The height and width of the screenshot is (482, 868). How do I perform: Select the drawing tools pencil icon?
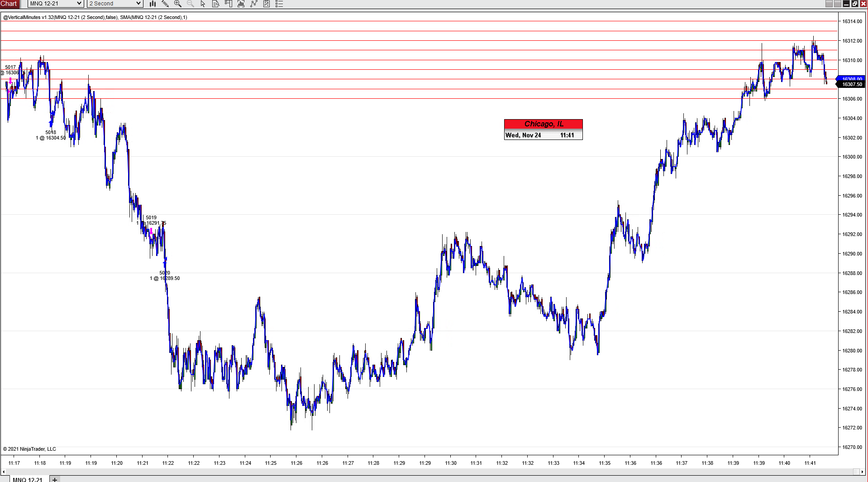(x=165, y=4)
